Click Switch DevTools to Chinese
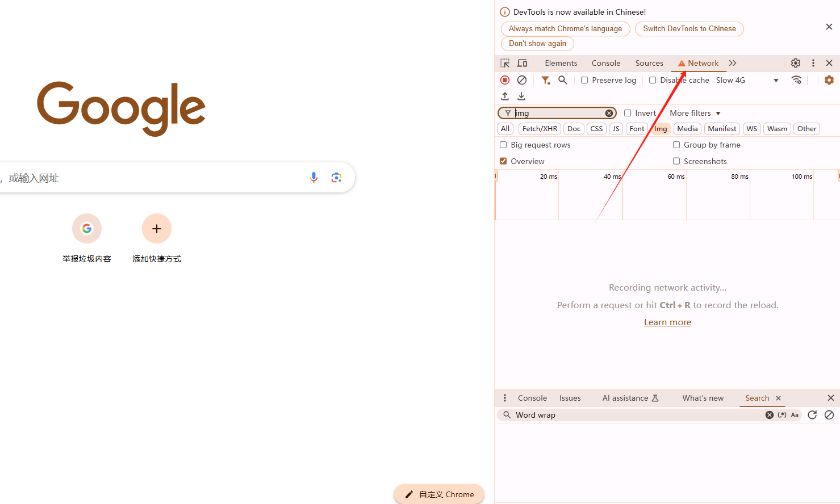The image size is (840, 504). click(689, 28)
